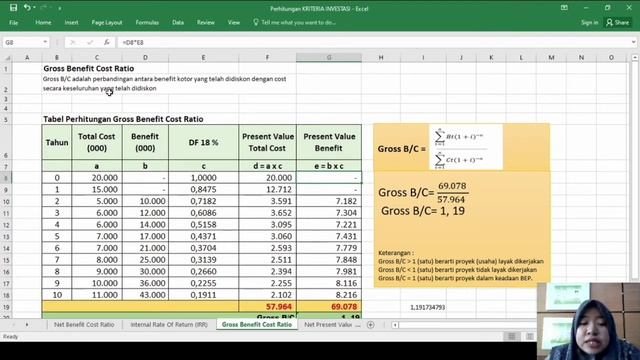This screenshot has width=640, height=360.
Task: Open the View ribbon tab
Action: click(x=234, y=22)
